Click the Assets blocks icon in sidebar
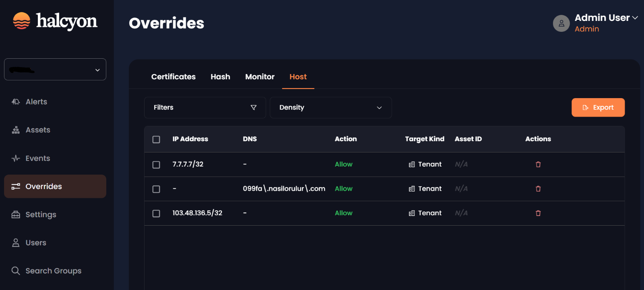Screen dimensions: 644x290 [16, 130]
